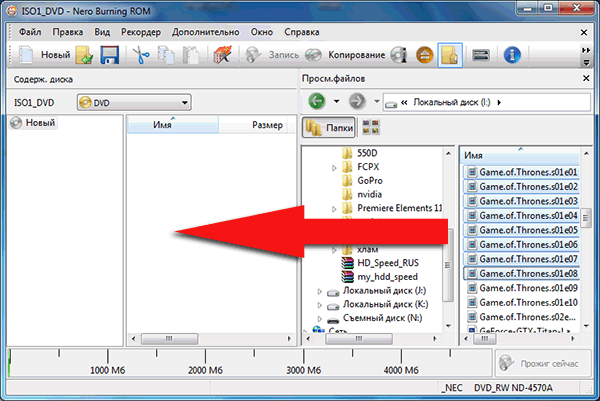Expand Локальный диск (J:)
This screenshot has width=600, height=401.
(x=320, y=292)
